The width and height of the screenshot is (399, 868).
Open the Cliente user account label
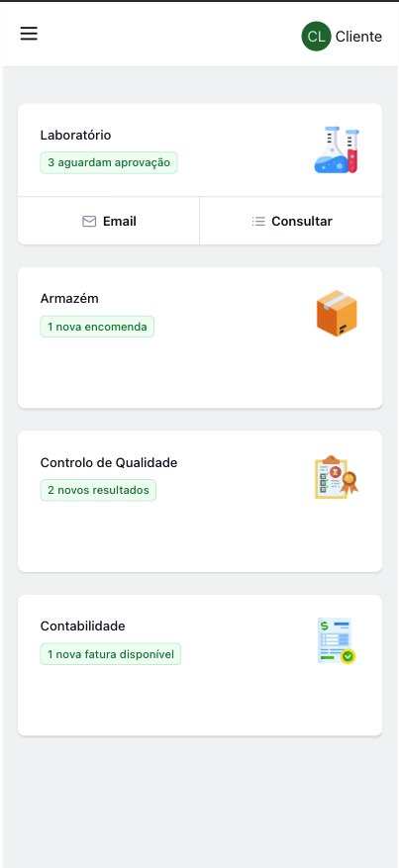[x=358, y=37]
